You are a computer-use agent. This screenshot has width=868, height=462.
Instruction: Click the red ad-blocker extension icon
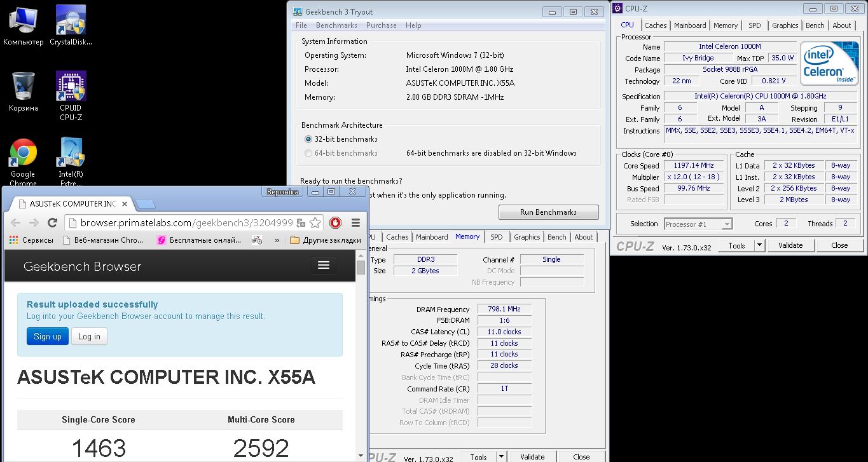point(335,222)
